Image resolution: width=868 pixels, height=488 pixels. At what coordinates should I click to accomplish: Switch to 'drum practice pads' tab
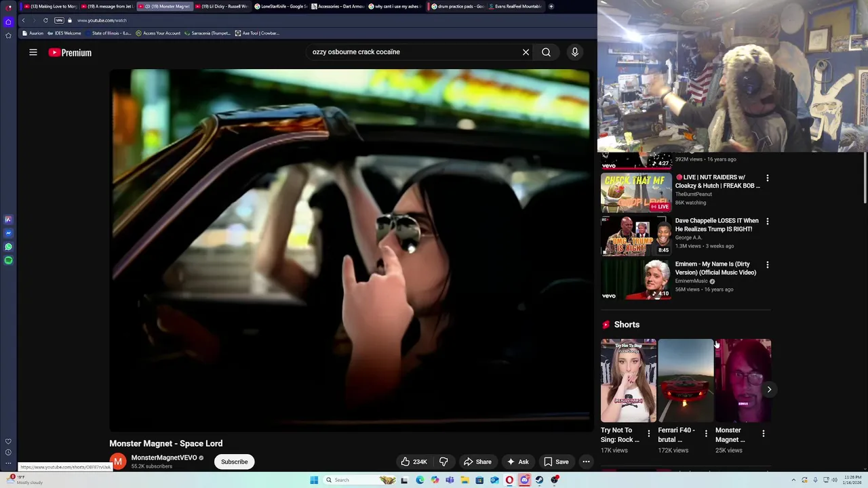[x=457, y=6]
